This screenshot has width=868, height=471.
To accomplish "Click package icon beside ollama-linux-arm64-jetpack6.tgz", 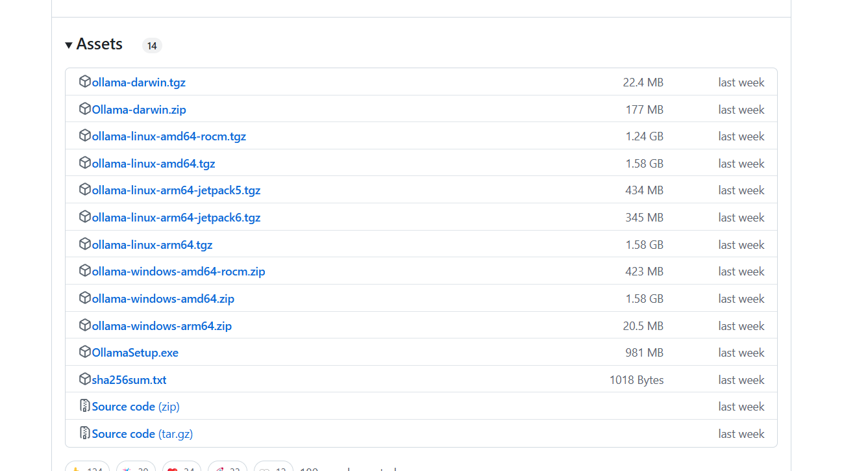I will pos(85,217).
